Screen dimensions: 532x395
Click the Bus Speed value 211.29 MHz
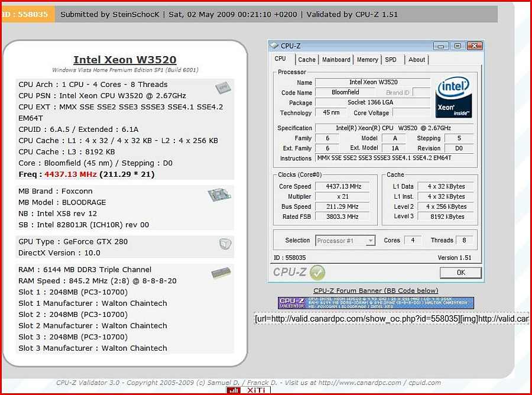coord(343,206)
